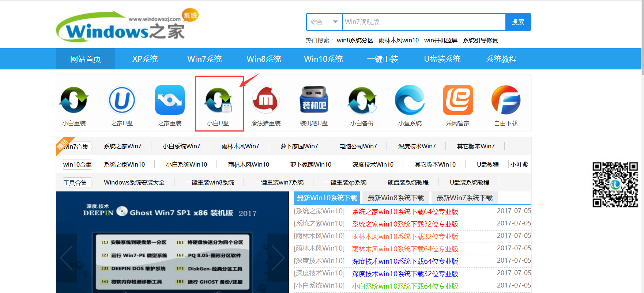Image resolution: width=644 pixels, height=293 pixels.
Task: Open the 之家U盘 icon
Action: pos(122,100)
